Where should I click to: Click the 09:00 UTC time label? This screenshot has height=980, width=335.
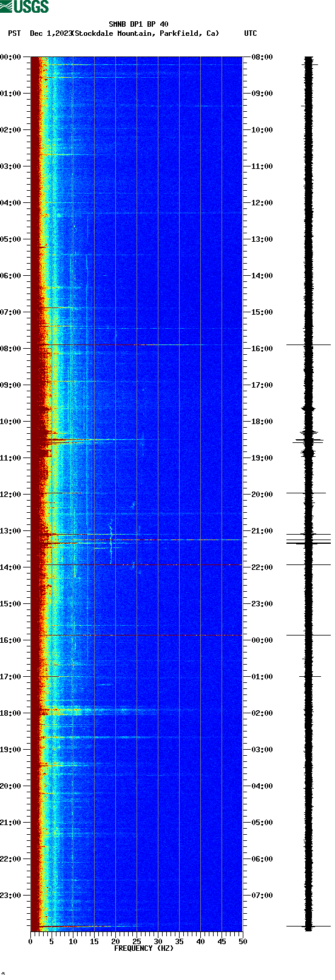point(262,94)
